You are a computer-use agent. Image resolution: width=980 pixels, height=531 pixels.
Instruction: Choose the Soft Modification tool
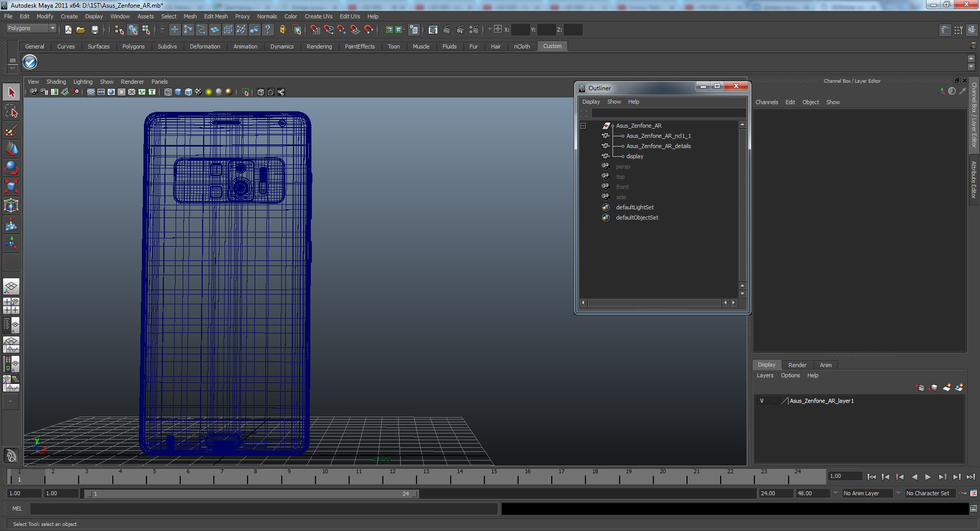pyautogui.click(x=11, y=224)
